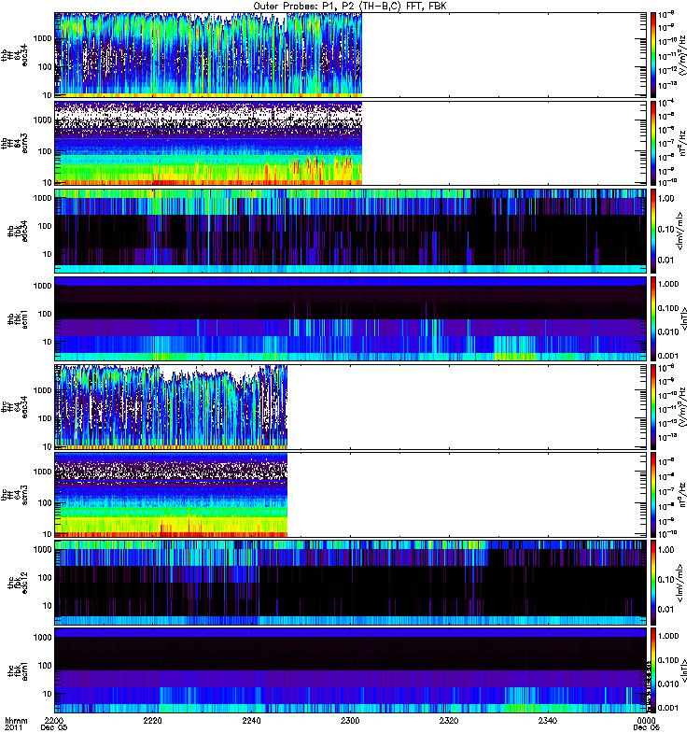Click the color bar beside the thb fft edc34 panel
700x747 pixels.
653,55
